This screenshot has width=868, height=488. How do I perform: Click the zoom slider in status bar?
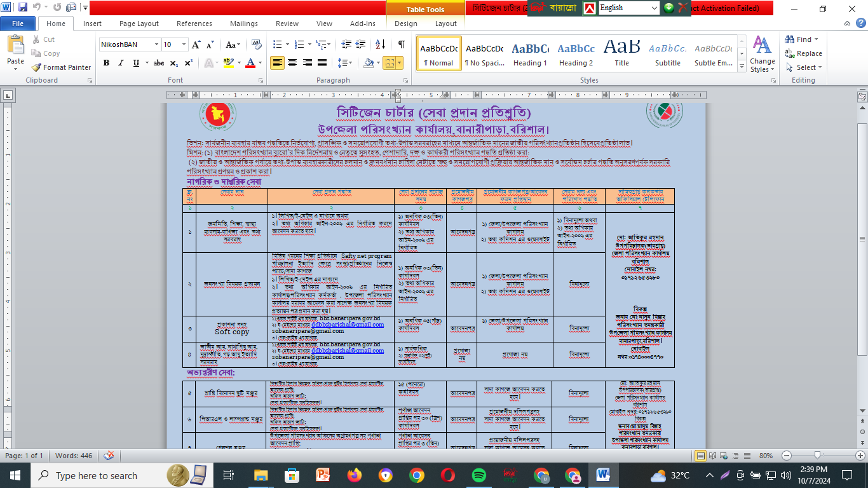coord(818,456)
